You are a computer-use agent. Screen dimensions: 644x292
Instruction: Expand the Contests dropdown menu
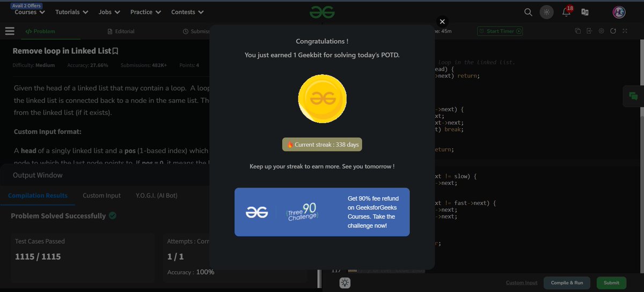(187, 12)
